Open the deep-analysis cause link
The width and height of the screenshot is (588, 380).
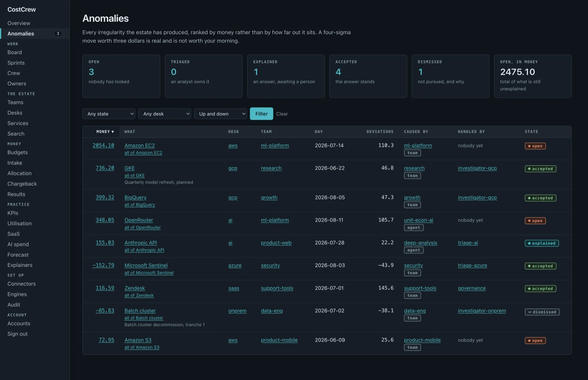click(x=420, y=243)
